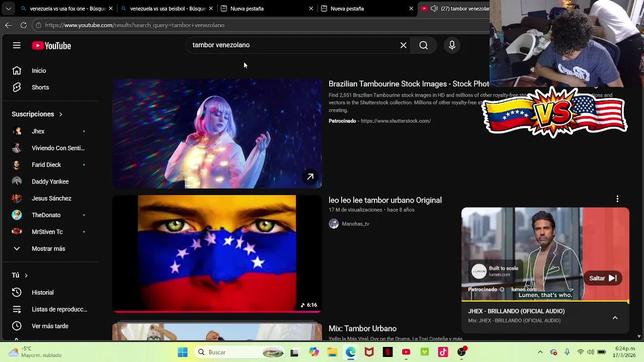Reload the page with the refresh icon
This screenshot has width=644, height=362.
(x=24, y=25)
